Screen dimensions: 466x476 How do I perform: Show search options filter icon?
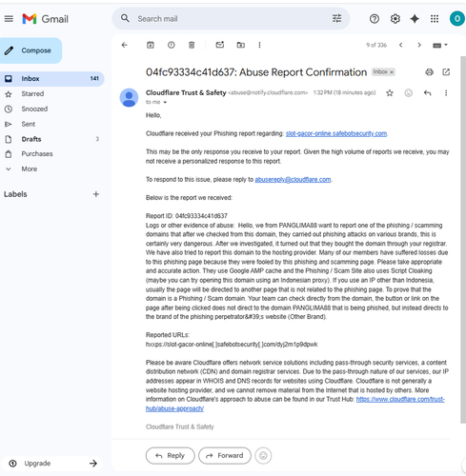point(336,19)
